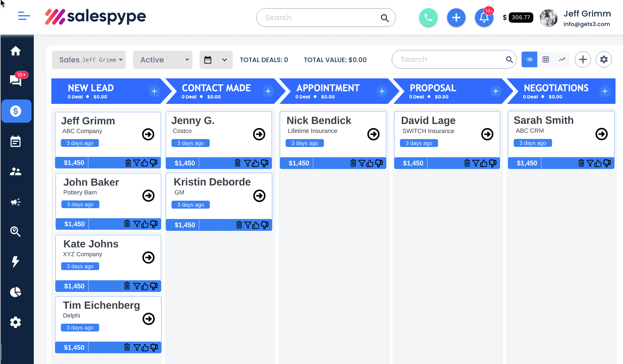Toggle filter icon on John Baker card
623x364 pixels.
pyautogui.click(x=137, y=224)
